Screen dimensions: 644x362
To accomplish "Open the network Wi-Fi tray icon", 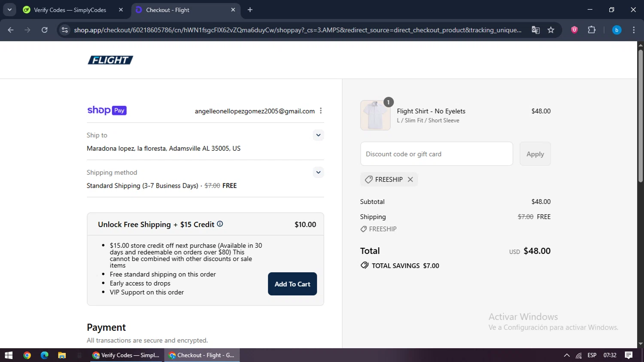I will click(579, 355).
